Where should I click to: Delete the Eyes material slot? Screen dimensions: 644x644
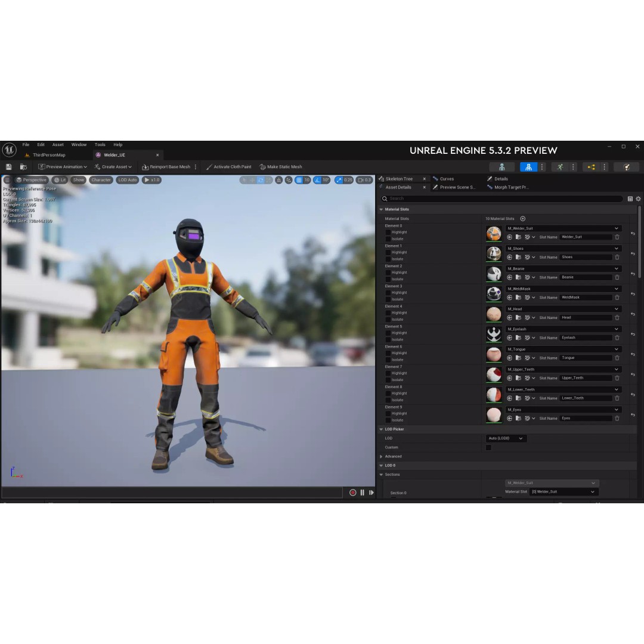pos(617,418)
